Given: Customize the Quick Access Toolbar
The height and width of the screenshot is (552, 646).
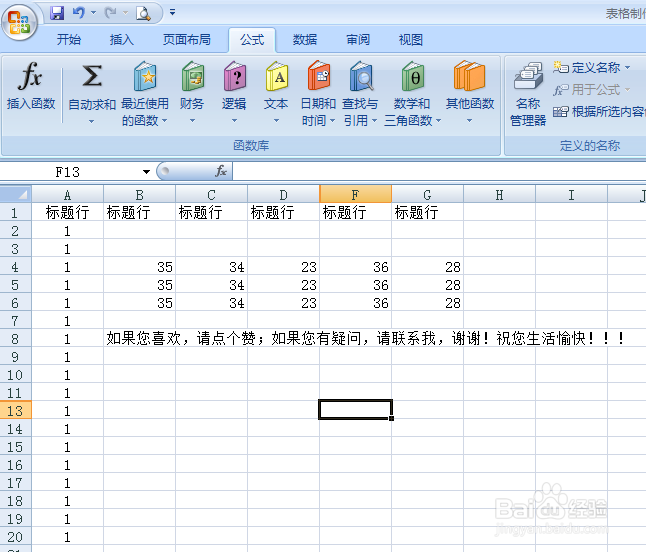Looking at the screenshot, I should coord(173,13).
